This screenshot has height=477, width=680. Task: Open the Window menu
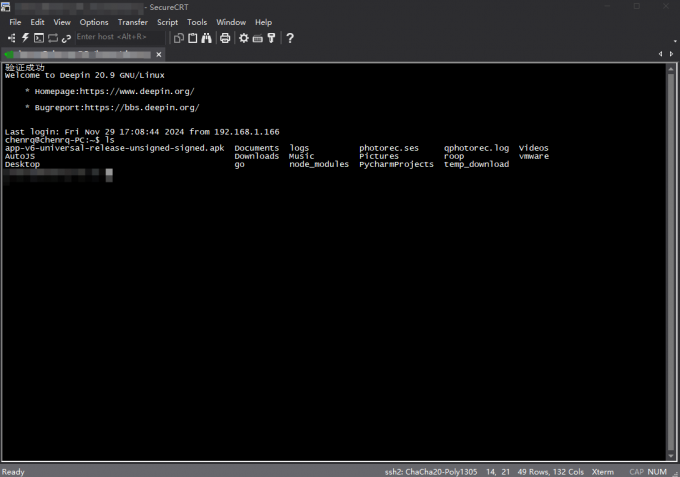231,22
